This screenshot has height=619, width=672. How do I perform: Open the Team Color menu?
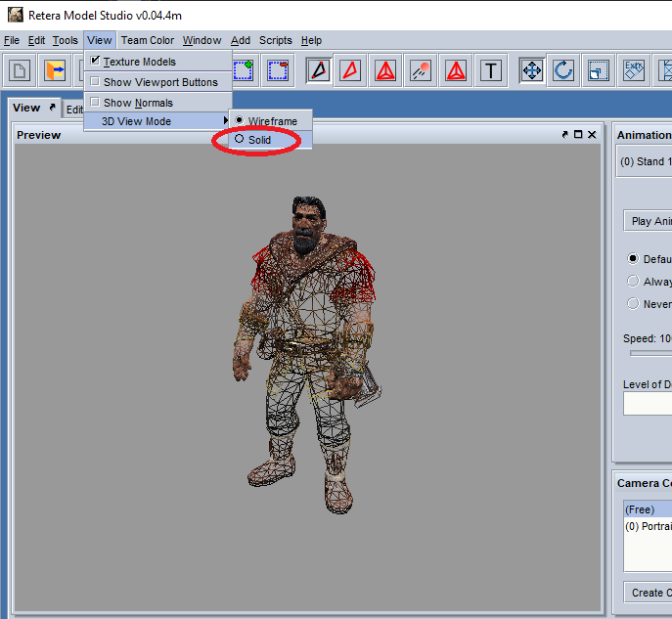[x=148, y=40]
